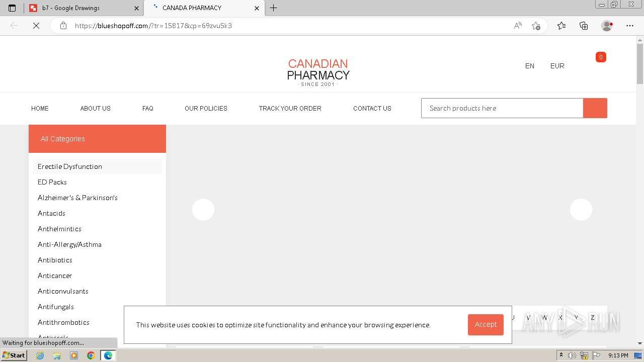Viewport: 644px width, 362px height.
Task: Open Collections icon in toolbar
Action: coord(584,26)
